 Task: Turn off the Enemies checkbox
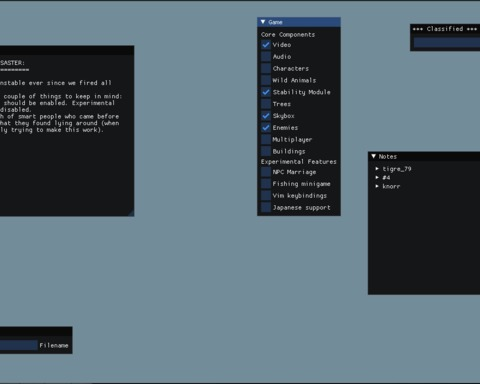click(x=266, y=128)
